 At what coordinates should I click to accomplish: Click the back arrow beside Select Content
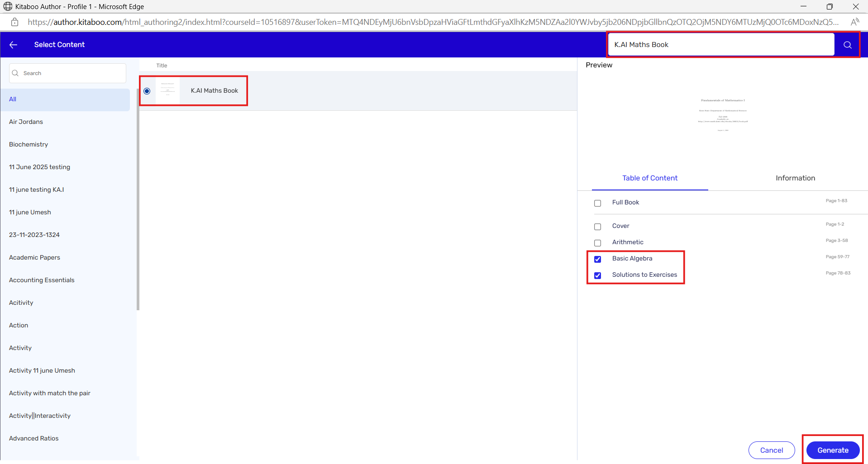point(13,44)
